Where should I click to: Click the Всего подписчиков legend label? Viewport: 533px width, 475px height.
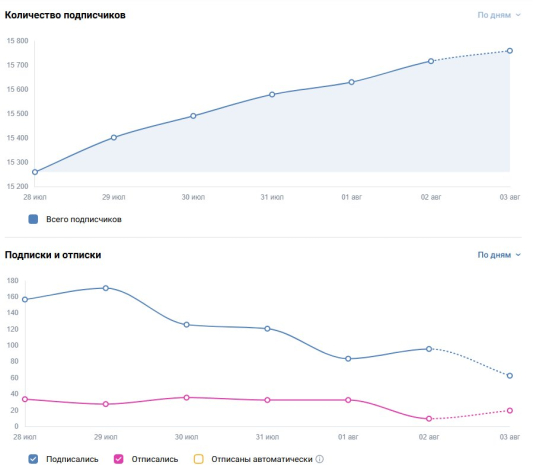pyautogui.click(x=84, y=219)
